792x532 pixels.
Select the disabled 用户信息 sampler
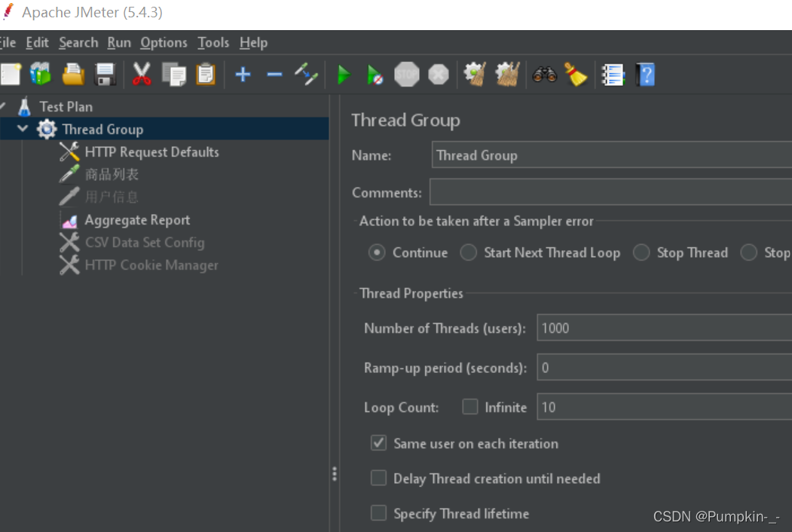pyautogui.click(x=112, y=197)
